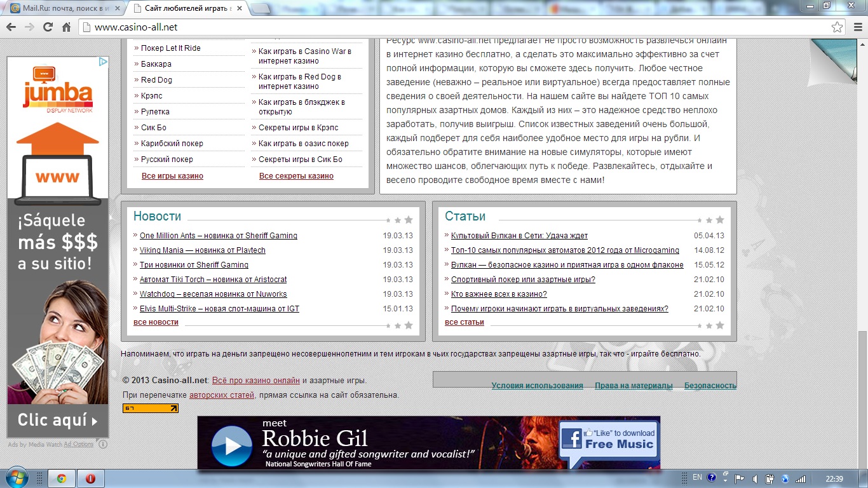
Task: Open 'Секреты игры в Сик Бо'
Action: tap(301, 159)
